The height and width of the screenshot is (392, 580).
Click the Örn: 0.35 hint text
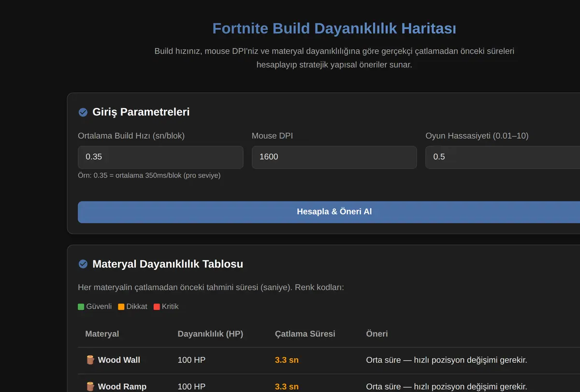tap(149, 175)
